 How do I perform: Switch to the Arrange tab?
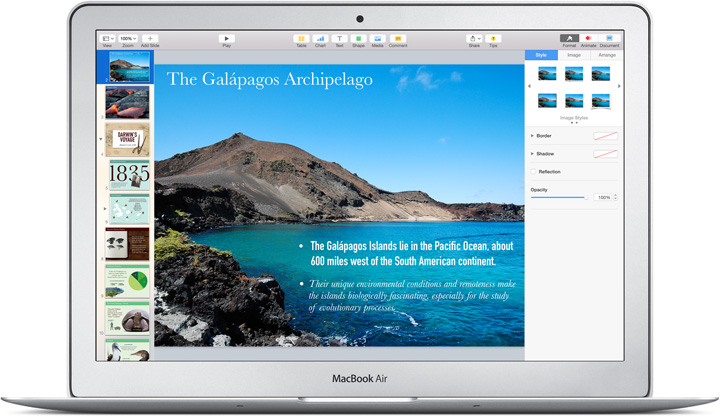pos(606,55)
